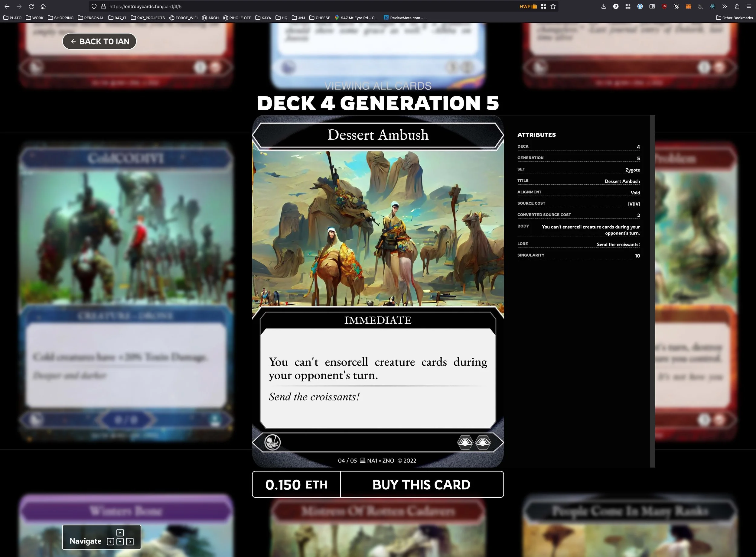Select the People Come In Many Ranks card
Viewport: 756px width, 557px height.
630,526
